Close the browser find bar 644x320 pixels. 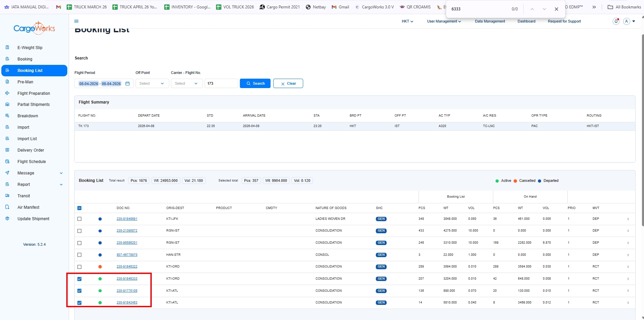[x=556, y=9]
